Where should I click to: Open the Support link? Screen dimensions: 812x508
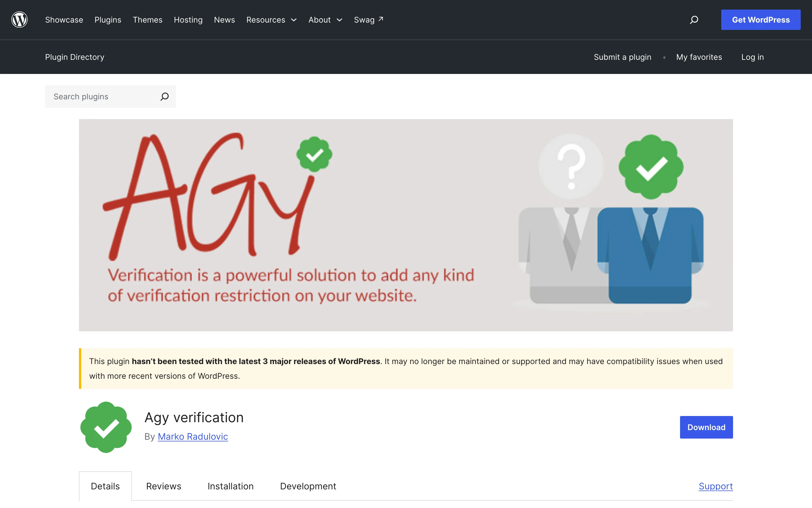(716, 486)
